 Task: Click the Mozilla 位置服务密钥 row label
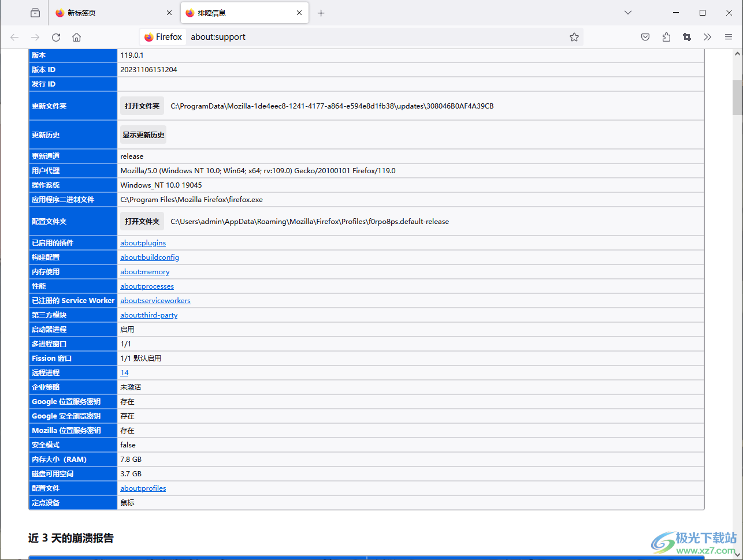(x=66, y=431)
